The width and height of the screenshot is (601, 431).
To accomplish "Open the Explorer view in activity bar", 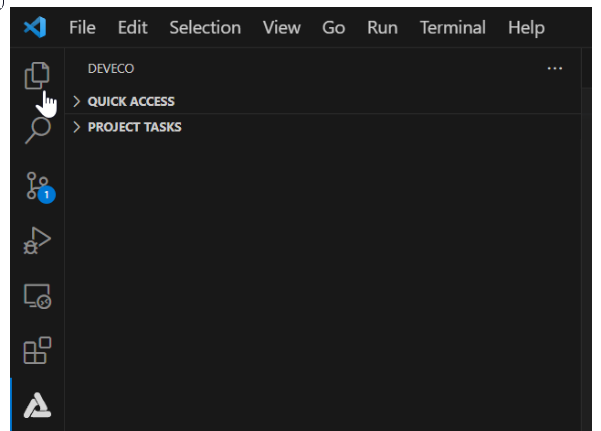I will 37,74.
